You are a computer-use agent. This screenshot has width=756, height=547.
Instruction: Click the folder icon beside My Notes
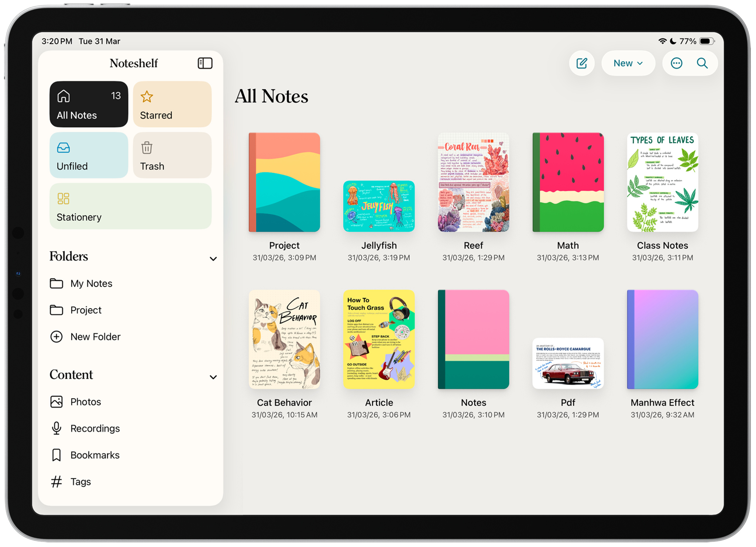(x=56, y=283)
